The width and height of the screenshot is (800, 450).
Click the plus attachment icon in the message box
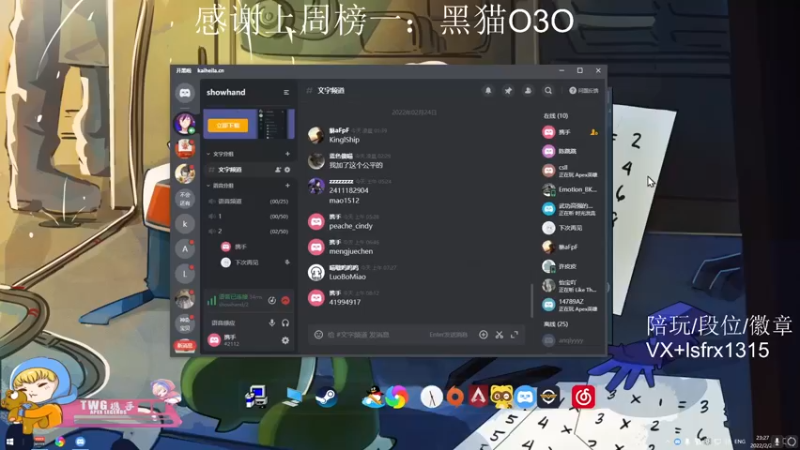[x=483, y=335]
